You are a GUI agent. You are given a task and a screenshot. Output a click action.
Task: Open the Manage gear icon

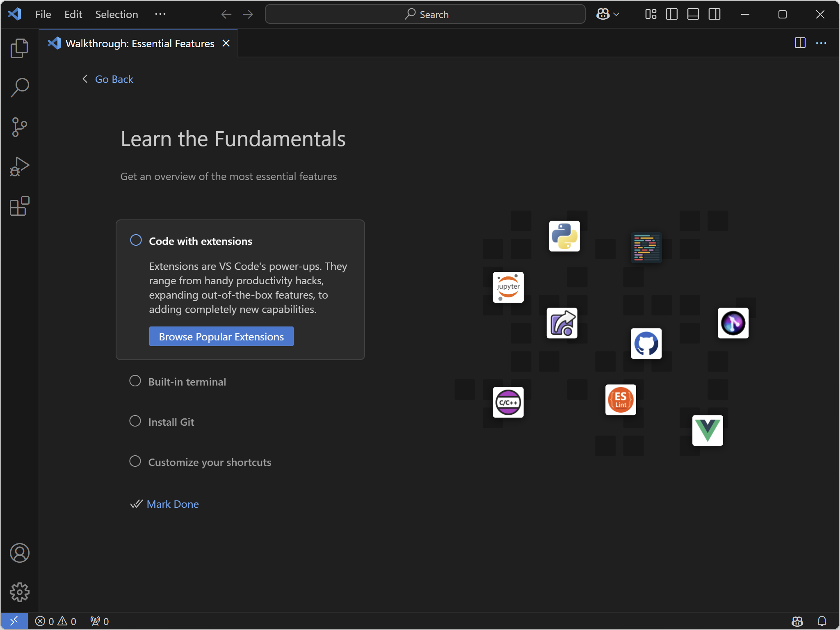point(19,592)
